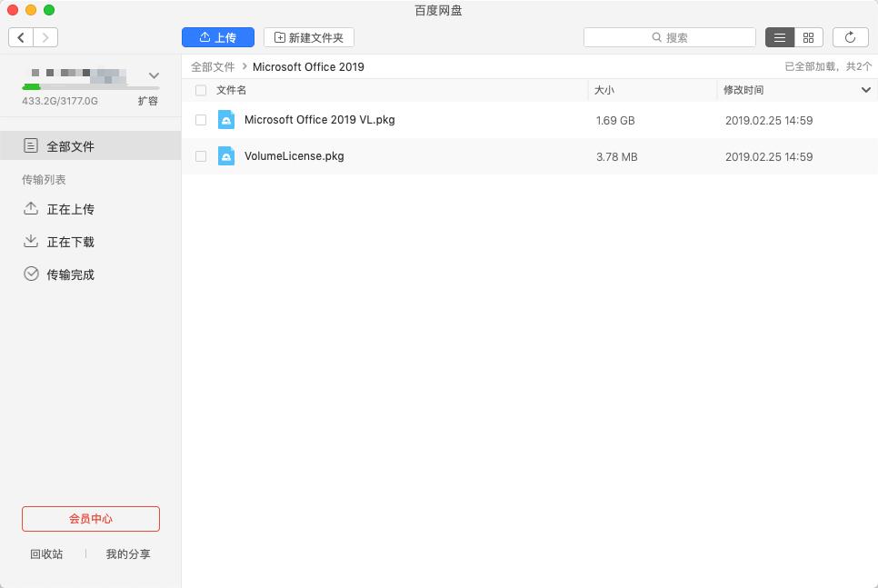Check the Microsoft Office 2019 VL.pkg checkbox
878x588 pixels.
tap(200, 119)
